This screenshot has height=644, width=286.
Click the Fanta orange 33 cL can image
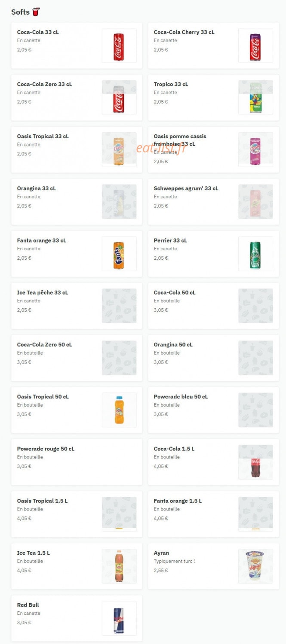(x=119, y=254)
